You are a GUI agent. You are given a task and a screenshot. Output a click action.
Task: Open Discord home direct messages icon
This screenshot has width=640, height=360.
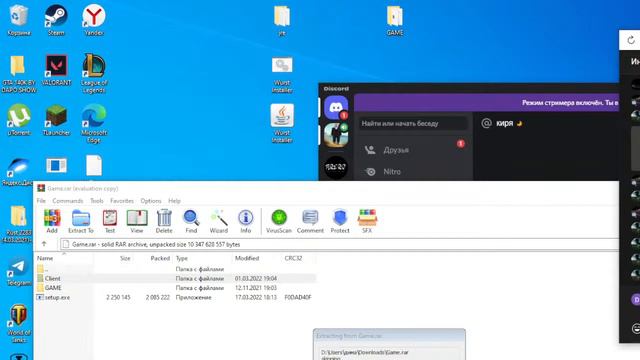[x=336, y=107]
